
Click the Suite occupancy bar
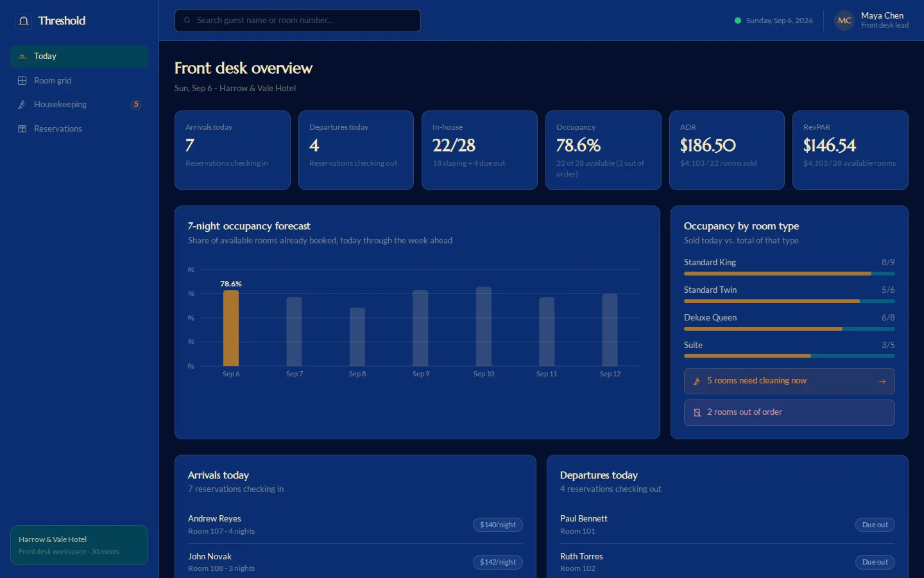tap(789, 356)
